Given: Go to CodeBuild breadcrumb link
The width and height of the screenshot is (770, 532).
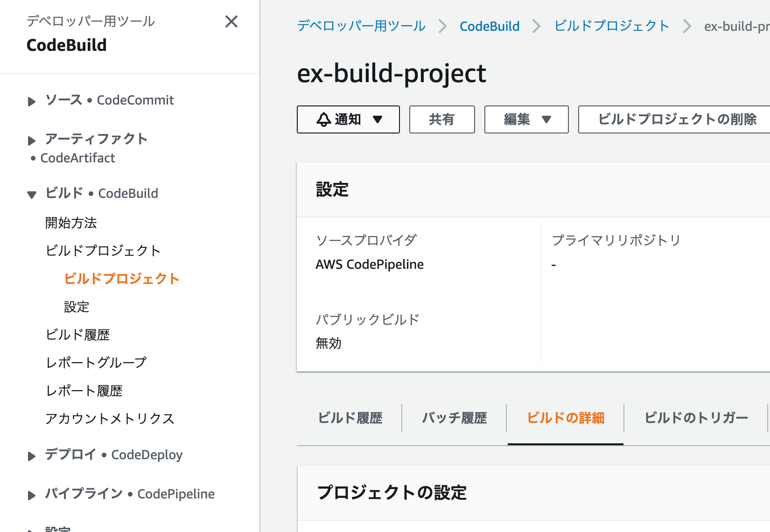Looking at the screenshot, I should [490, 26].
